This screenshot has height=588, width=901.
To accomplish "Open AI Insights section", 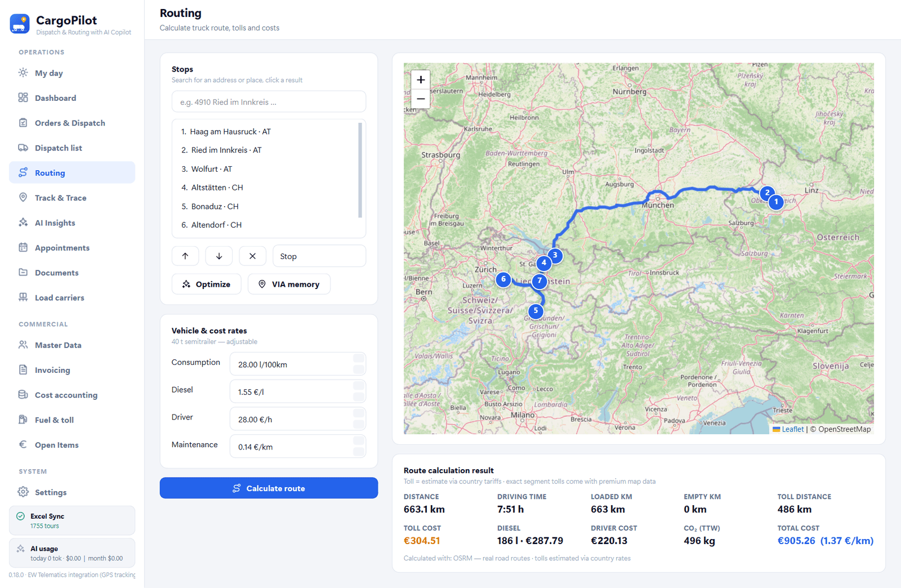I will click(72, 222).
